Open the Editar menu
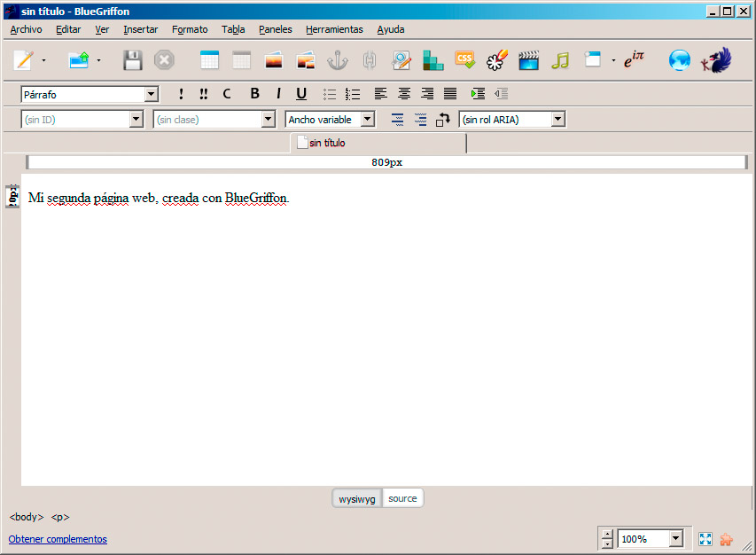Screen dimensions: 756x555 (68, 29)
